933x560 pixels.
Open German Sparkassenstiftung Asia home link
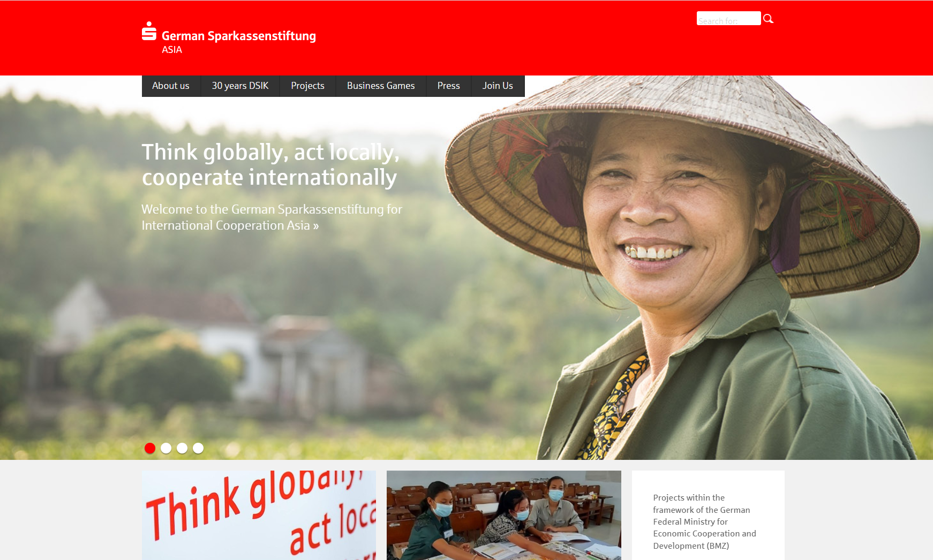(x=229, y=38)
